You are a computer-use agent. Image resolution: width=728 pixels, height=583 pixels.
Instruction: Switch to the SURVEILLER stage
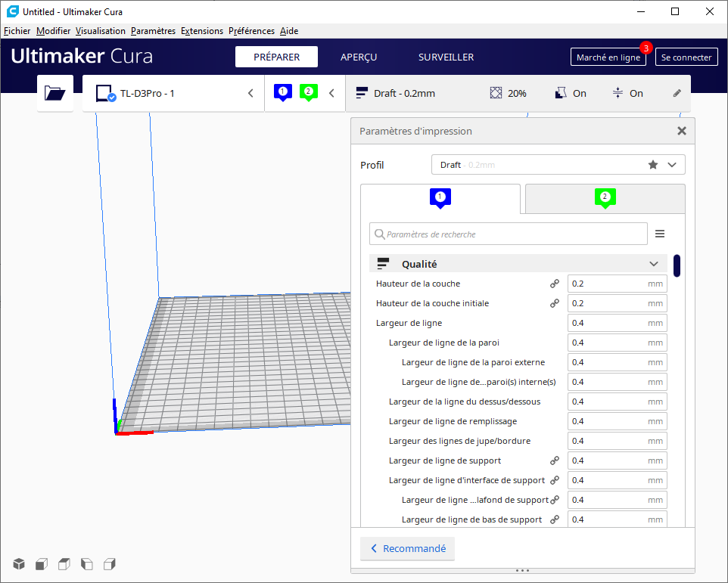pyautogui.click(x=446, y=57)
